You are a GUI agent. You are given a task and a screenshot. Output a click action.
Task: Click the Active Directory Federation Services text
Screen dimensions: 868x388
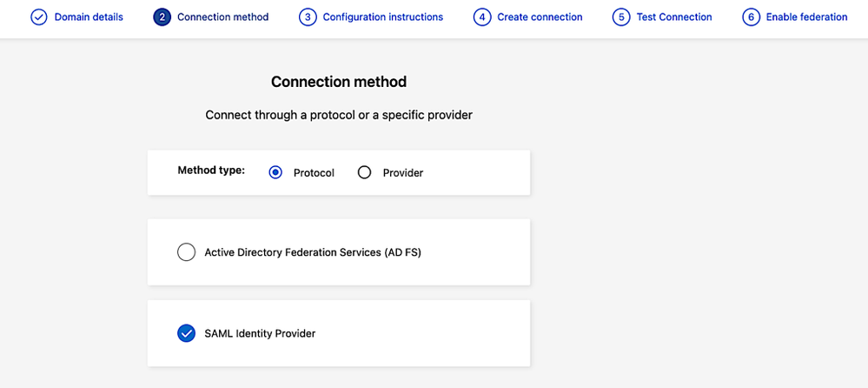click(313, 252)
